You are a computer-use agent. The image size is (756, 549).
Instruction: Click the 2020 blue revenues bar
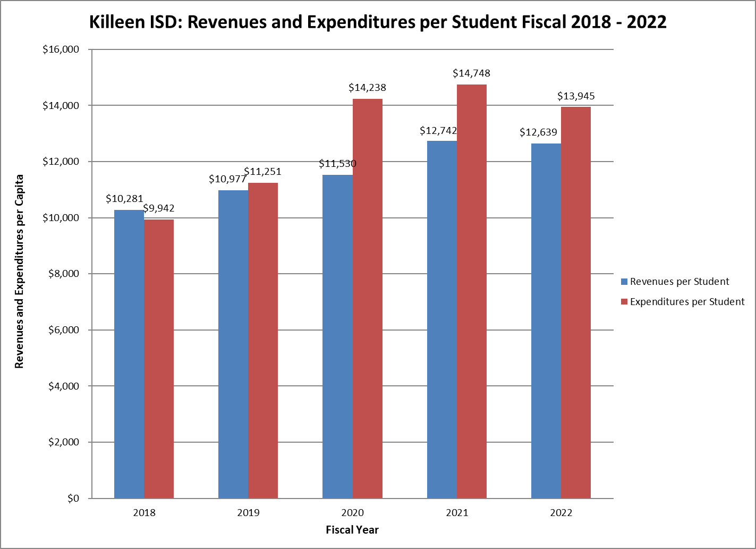click(337, 336)
